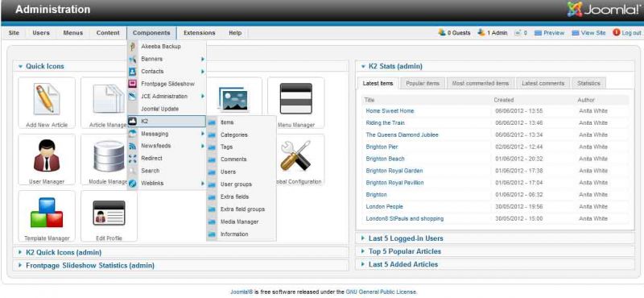Open the Module Manager database icon
The height and width of the screenshot is (298, 644).
109,159
